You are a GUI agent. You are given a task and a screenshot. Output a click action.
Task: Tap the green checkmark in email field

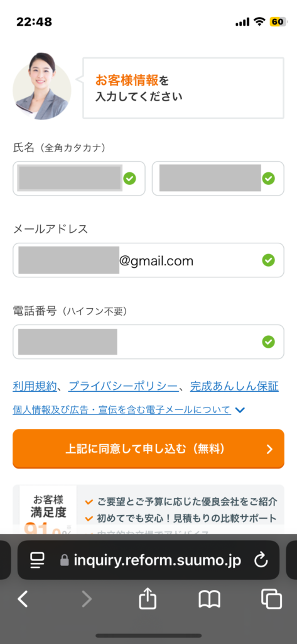point(268,260)
